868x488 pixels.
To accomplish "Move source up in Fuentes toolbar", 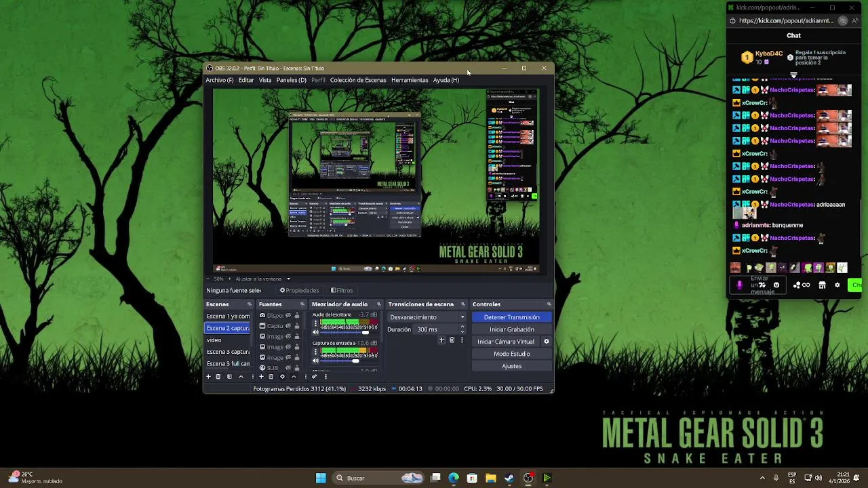I will click(x=294, y=377).
